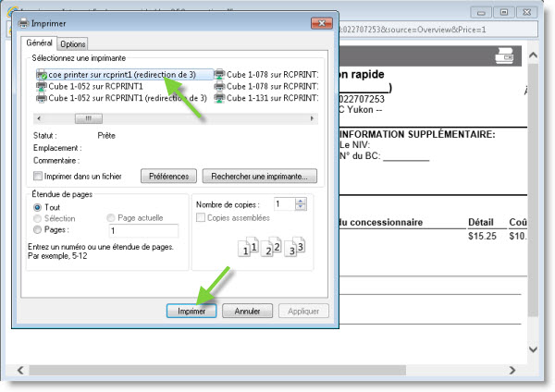
Task: Click the INFORMATION SUPPLÉMENTAIRE heading
Action: 417,134
